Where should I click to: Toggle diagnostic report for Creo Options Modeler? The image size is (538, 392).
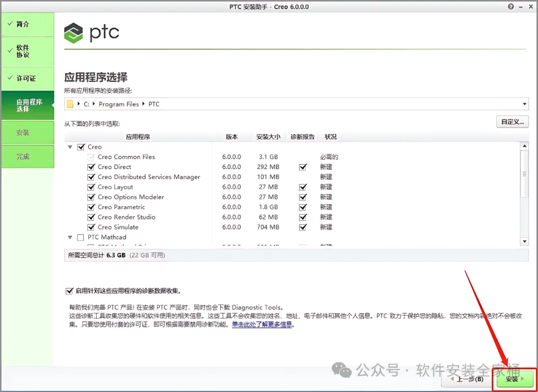click(303, 197)
